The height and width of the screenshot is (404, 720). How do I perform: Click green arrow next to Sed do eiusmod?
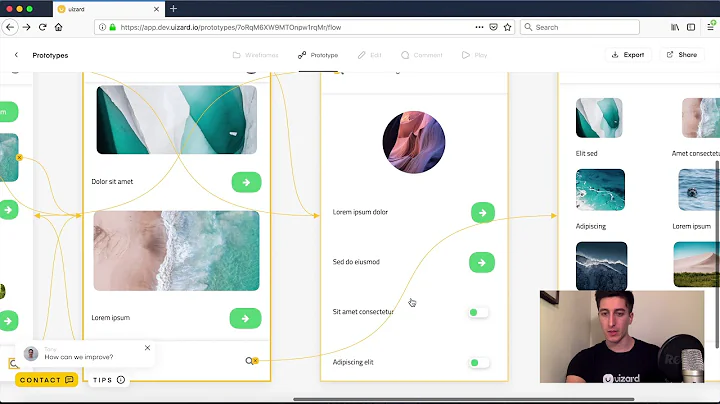point(482,263)
